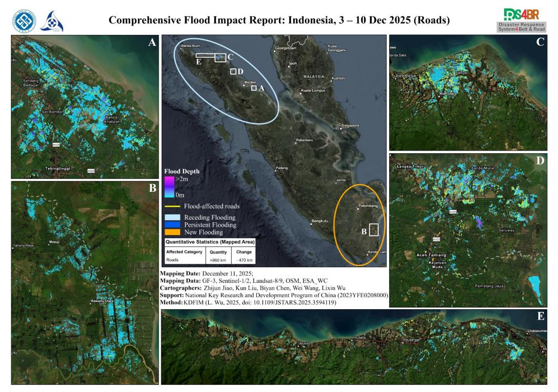
Task: Click the Receding Flooding light blue swatch
Action: pos(173,217)
